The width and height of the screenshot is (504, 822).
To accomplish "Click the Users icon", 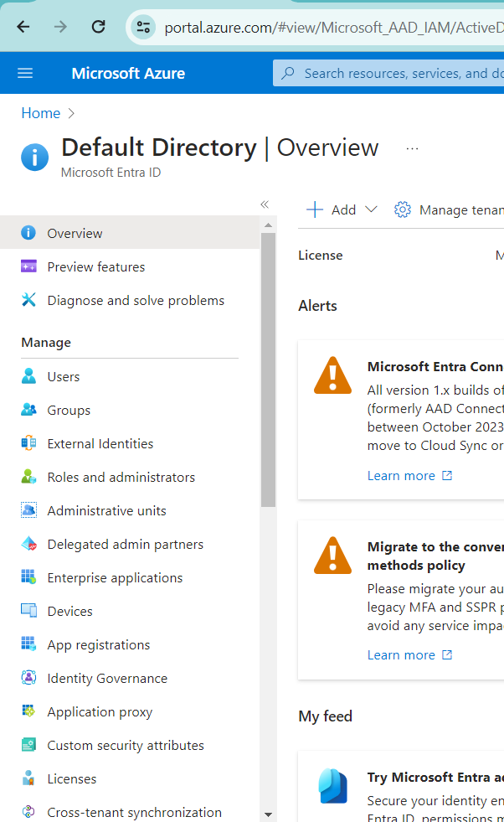I will point(28,376).
